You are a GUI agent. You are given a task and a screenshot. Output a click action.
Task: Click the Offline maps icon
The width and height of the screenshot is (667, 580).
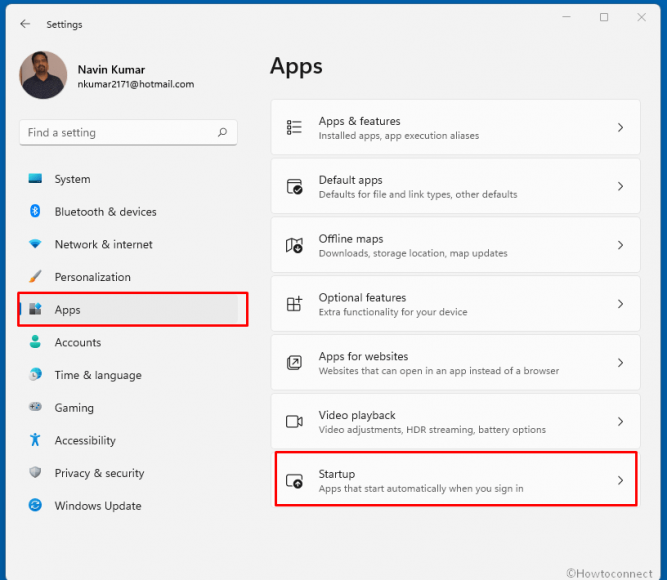(x=294, y=245)
